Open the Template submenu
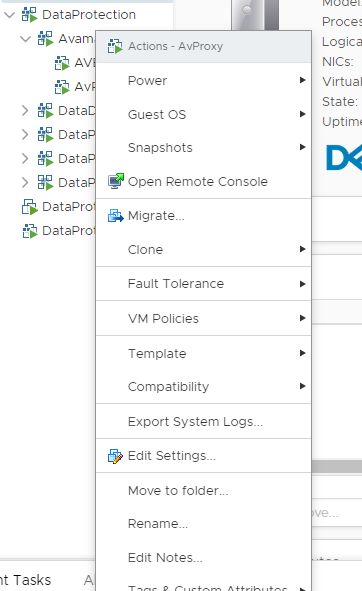362x591 pixels. coord(204,353)
